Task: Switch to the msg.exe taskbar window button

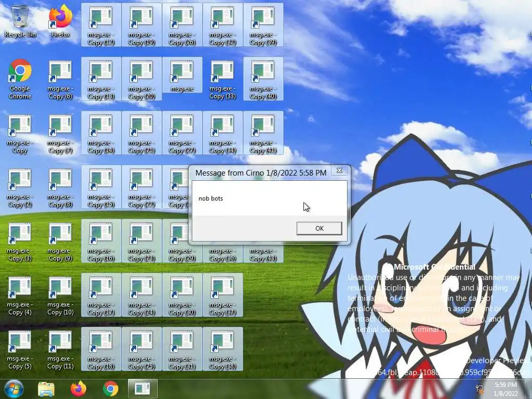Action: coord(143,389)
